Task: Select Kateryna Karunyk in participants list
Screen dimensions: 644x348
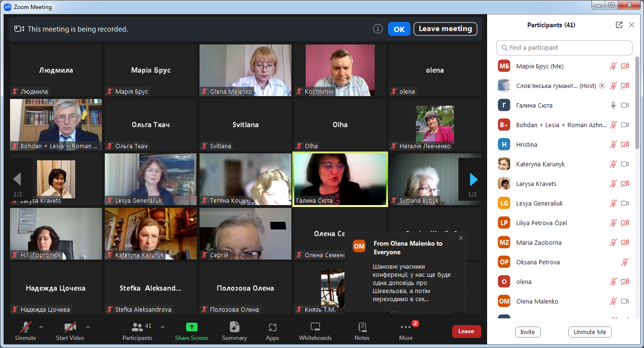Action: pos(540,164)
